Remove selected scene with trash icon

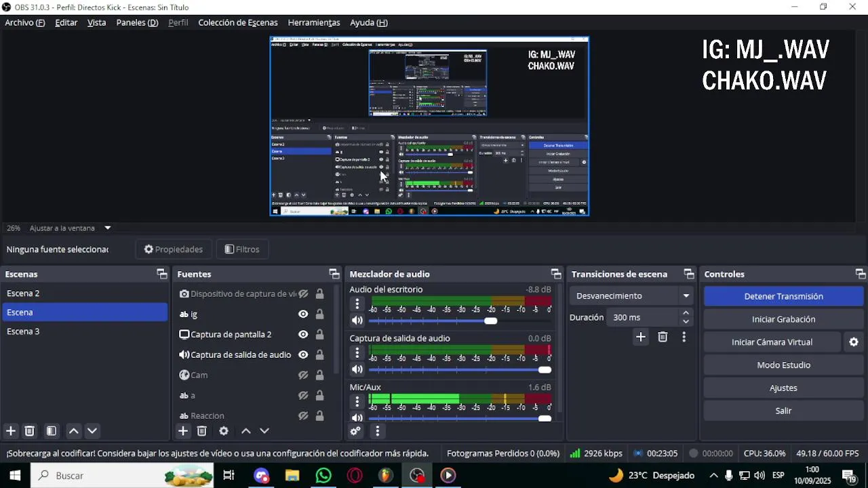(30, 431)
